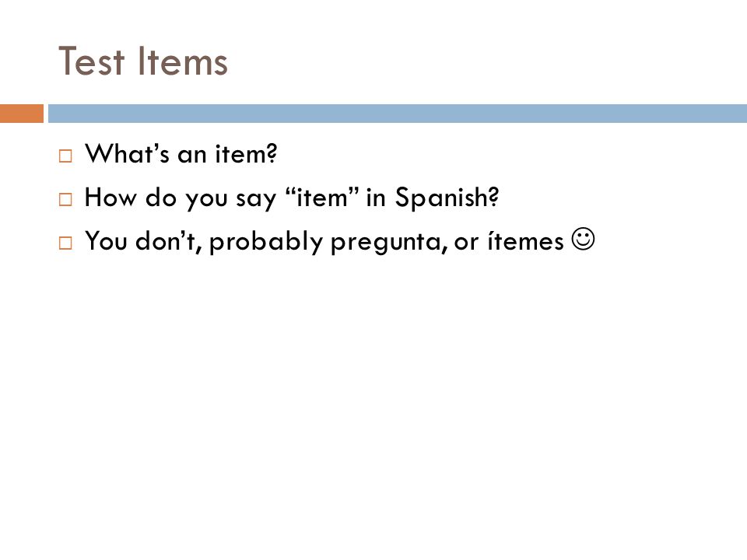Click the long blue horizontal bar under the title

pos(398,114)
